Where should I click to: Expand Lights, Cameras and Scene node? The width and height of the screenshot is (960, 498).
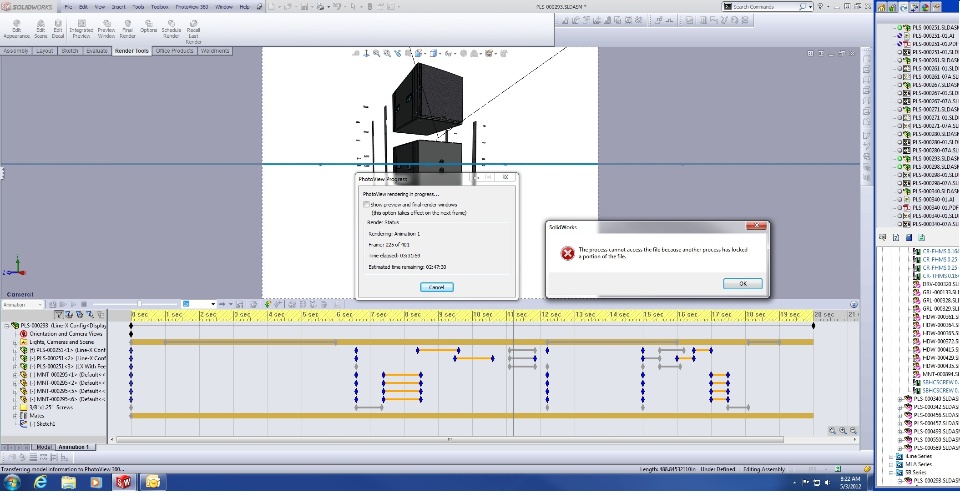[15, 342]
